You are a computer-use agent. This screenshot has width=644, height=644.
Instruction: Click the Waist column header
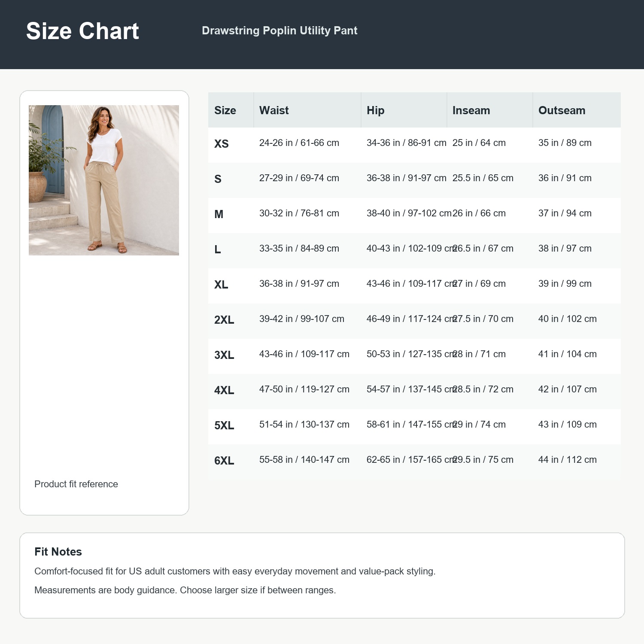pyautogui.click(x=274, y=110)
